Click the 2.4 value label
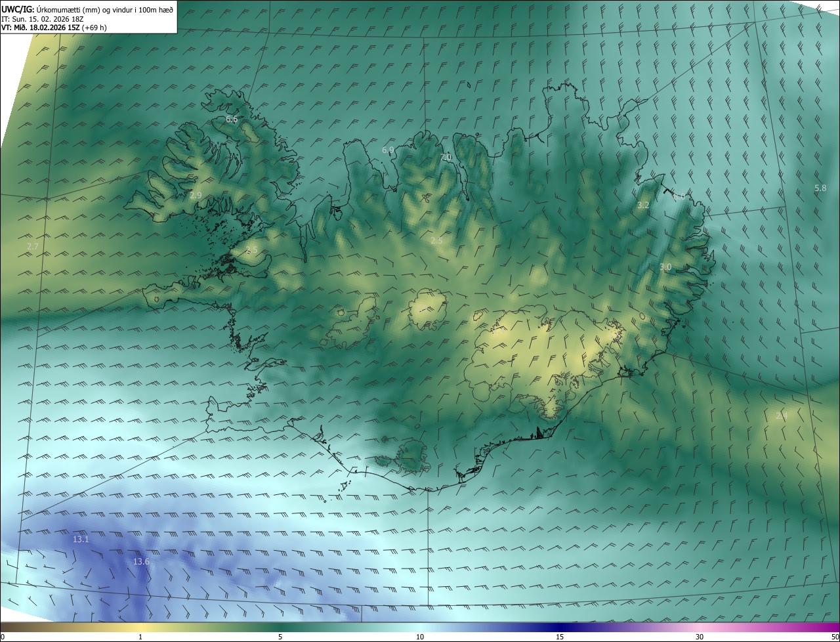This screenshot has width=840, height=642. 782,416
